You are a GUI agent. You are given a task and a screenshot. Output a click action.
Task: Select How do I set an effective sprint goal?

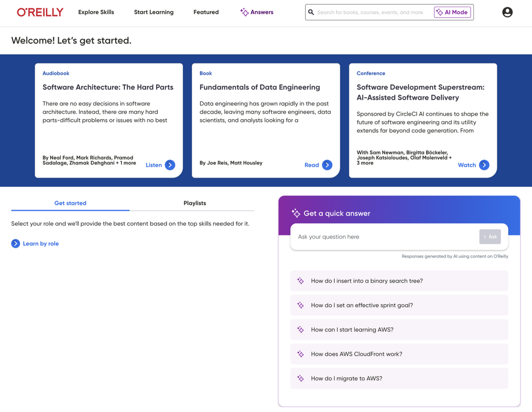(x=399, y=305)
